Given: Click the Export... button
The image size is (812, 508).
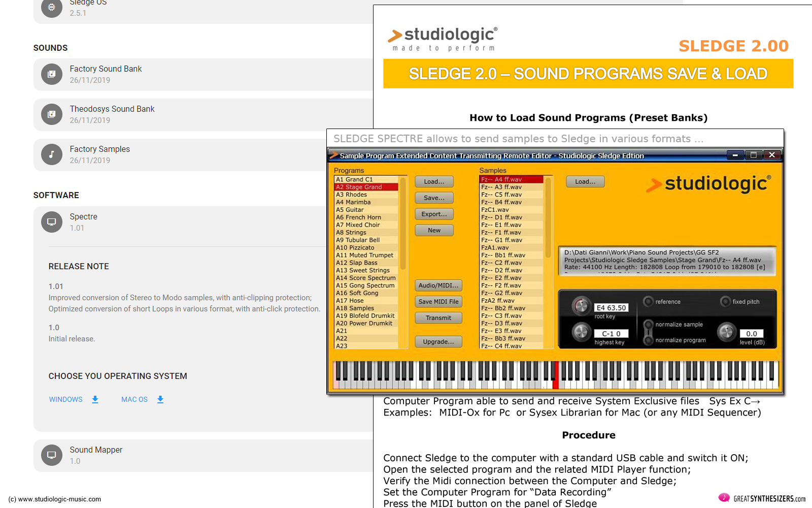Looking at the screenshot, I should click(x=434, y=214).
